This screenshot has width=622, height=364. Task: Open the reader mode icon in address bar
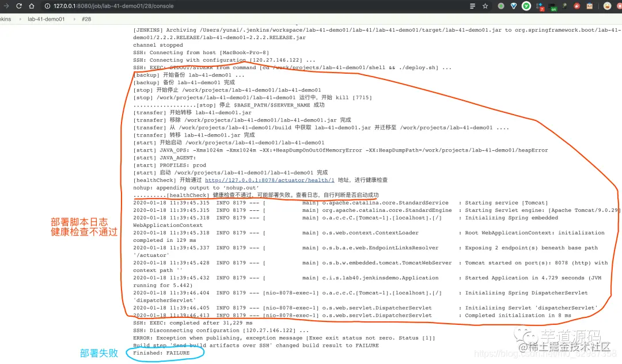pos(472,6)
